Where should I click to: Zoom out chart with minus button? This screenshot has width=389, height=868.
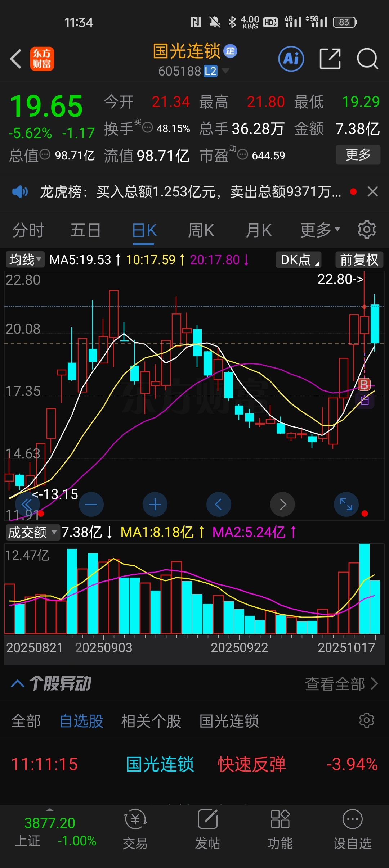[91, 505]
